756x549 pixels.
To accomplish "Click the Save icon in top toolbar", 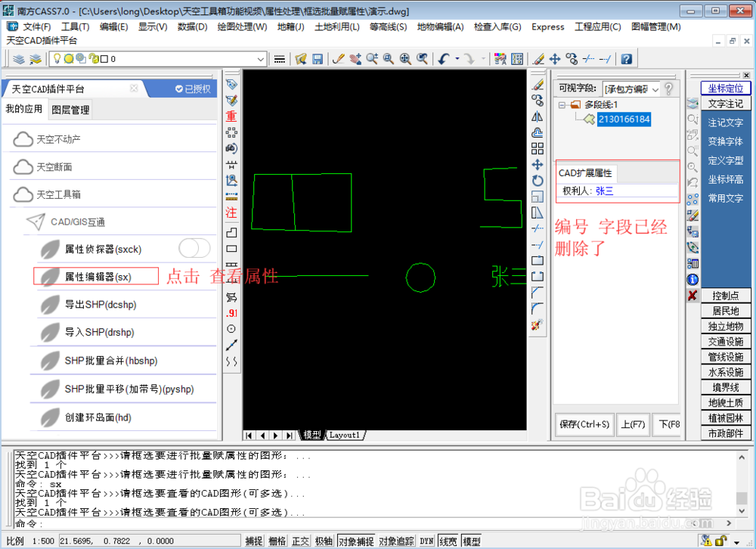I will 318,59.
